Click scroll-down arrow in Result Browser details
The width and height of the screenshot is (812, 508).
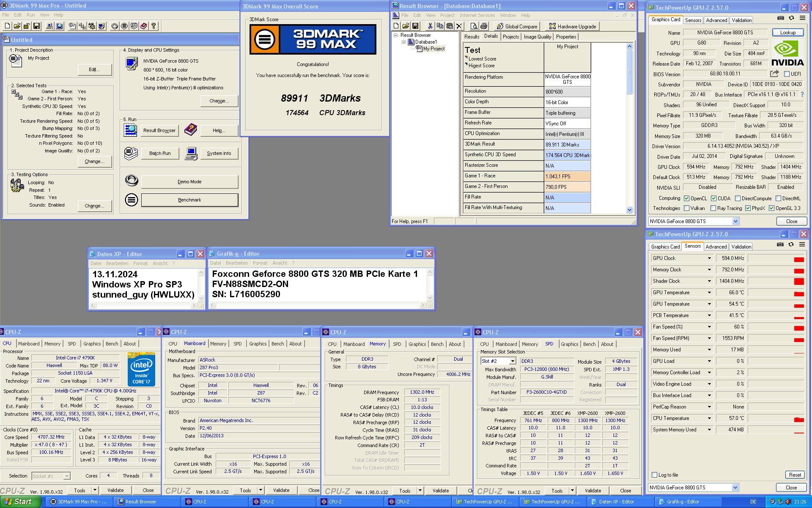tap(629, 210)
